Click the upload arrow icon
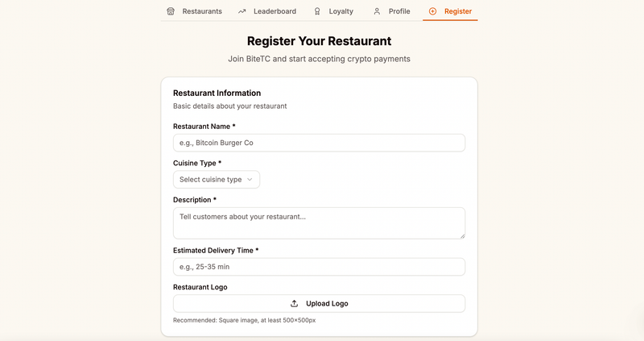 (x=295, y=304)
